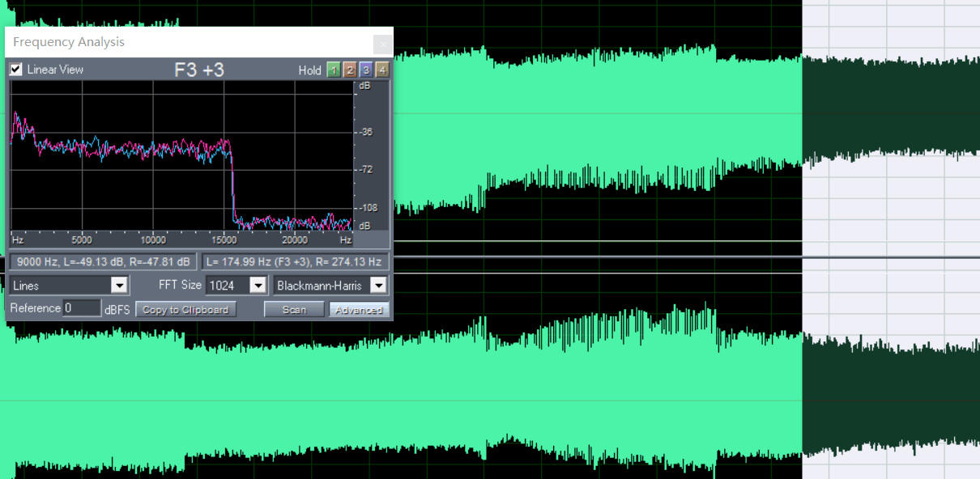
Task: Click the cursor readout showing 9000 Hz
Action: click(x=103, y=262)
